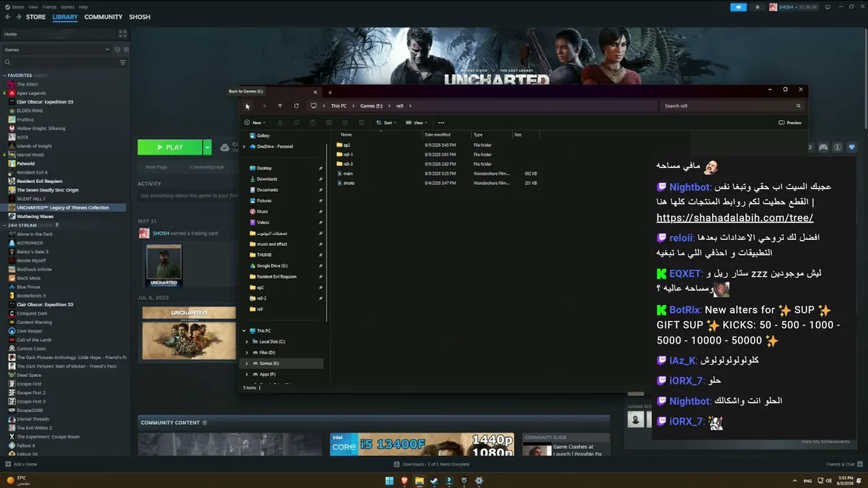Image resolution: width=868 pixels, height=488 pixels.
Task: Select Palworld in the Steam library list
Action: click(x=26, y=163)
